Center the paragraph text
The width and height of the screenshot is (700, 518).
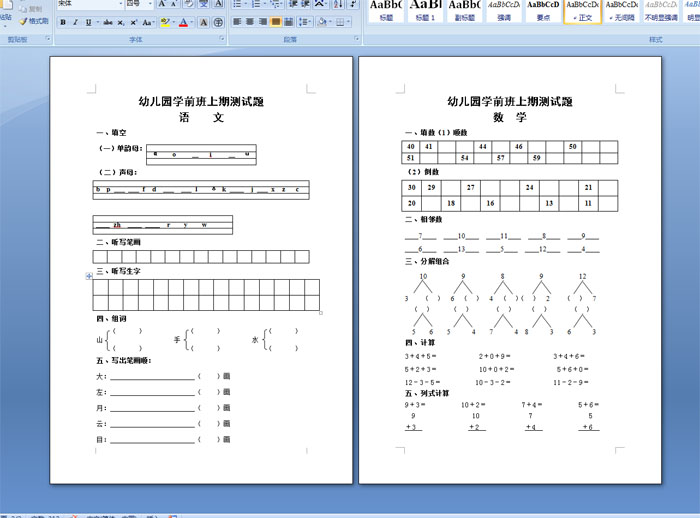pos(250,22)
